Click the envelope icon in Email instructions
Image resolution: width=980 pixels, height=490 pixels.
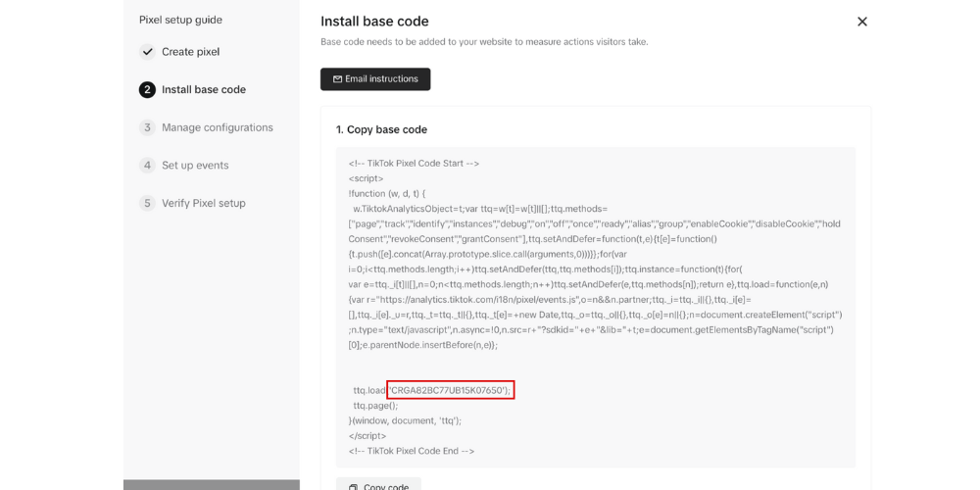337,79
